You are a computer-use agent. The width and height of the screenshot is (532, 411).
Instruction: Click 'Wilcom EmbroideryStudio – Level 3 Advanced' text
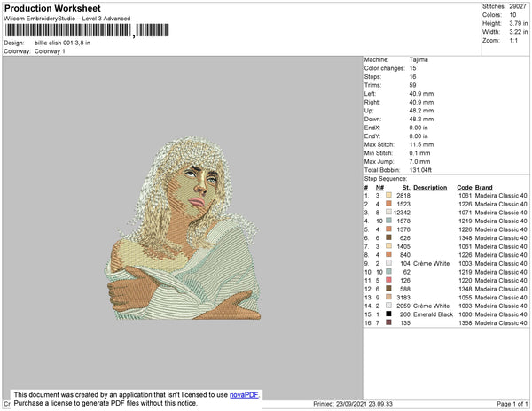click(67, 19)
